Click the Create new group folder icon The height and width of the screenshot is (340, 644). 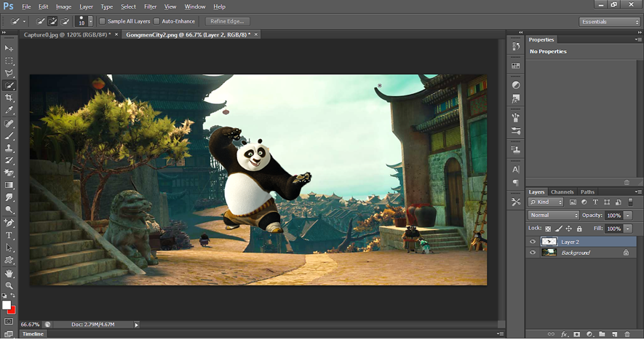[602, 334]
